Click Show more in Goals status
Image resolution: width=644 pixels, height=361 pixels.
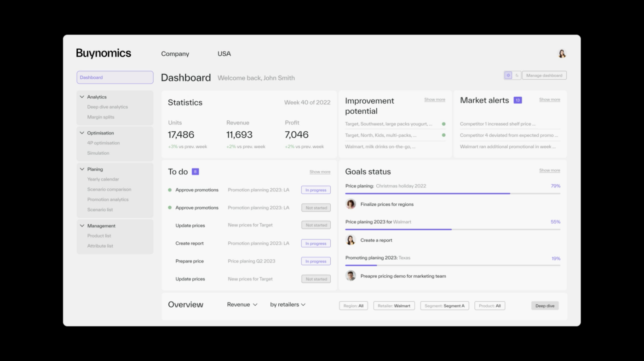coord(549,170)
